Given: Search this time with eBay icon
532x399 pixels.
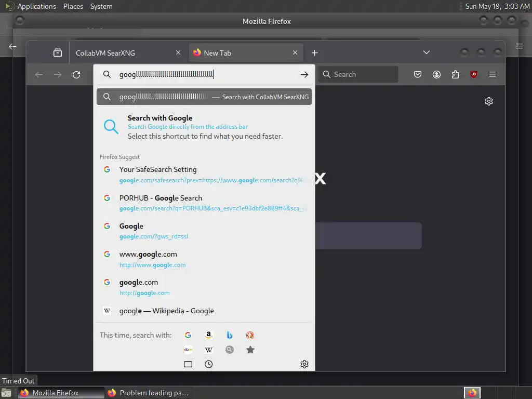Looking at the screenshot, I should point(188,350).
